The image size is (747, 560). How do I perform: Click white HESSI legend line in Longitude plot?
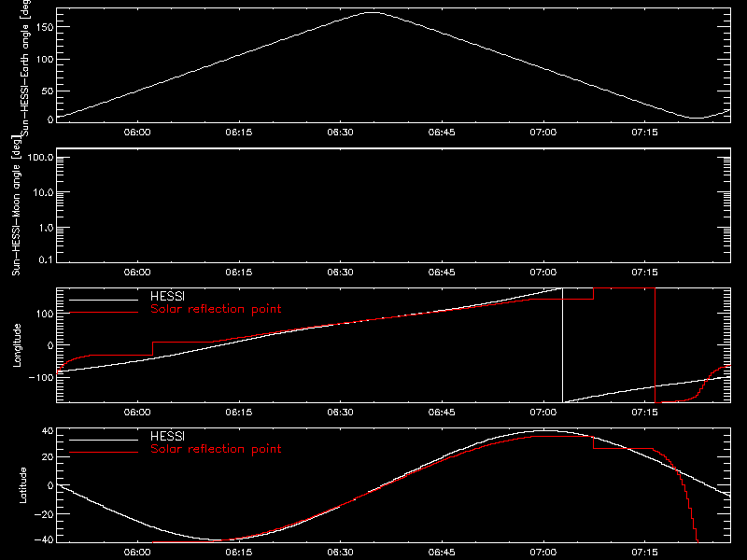click(104, 300)
